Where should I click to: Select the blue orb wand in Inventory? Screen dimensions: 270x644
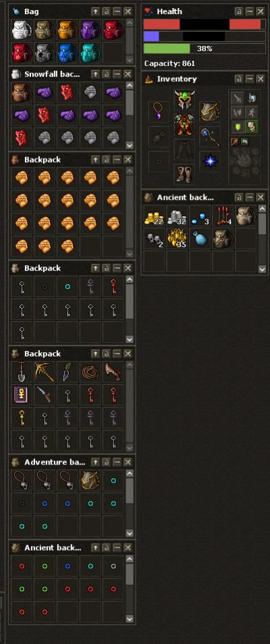[210, 137]
